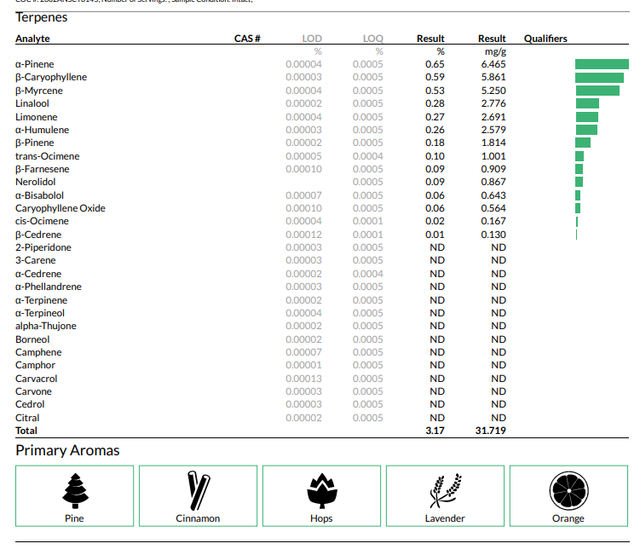
Task: Select the Analyte column header
Action: [x=33, y=38]
